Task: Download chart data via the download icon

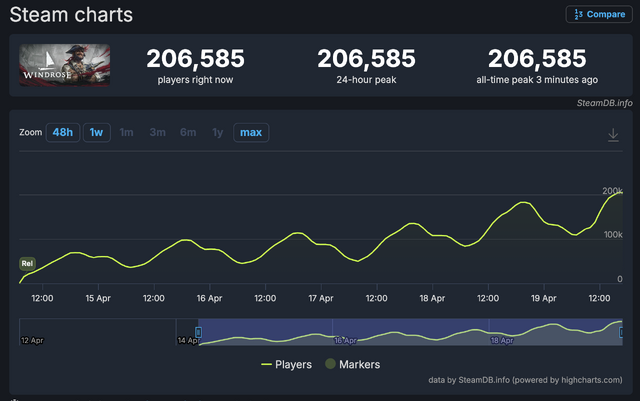Action: pyautogui.click(x=614, y=135)
